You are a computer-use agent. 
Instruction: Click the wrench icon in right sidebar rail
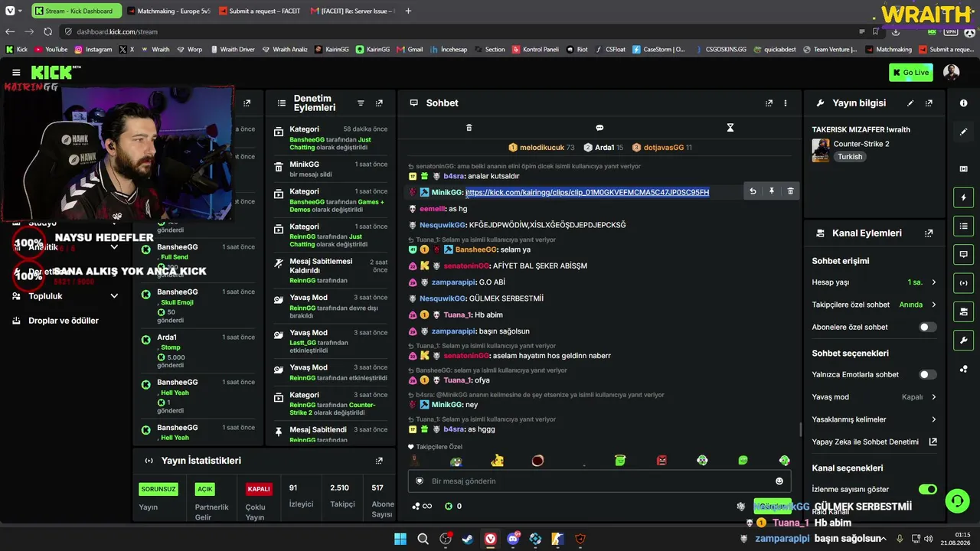coord(963,340)
